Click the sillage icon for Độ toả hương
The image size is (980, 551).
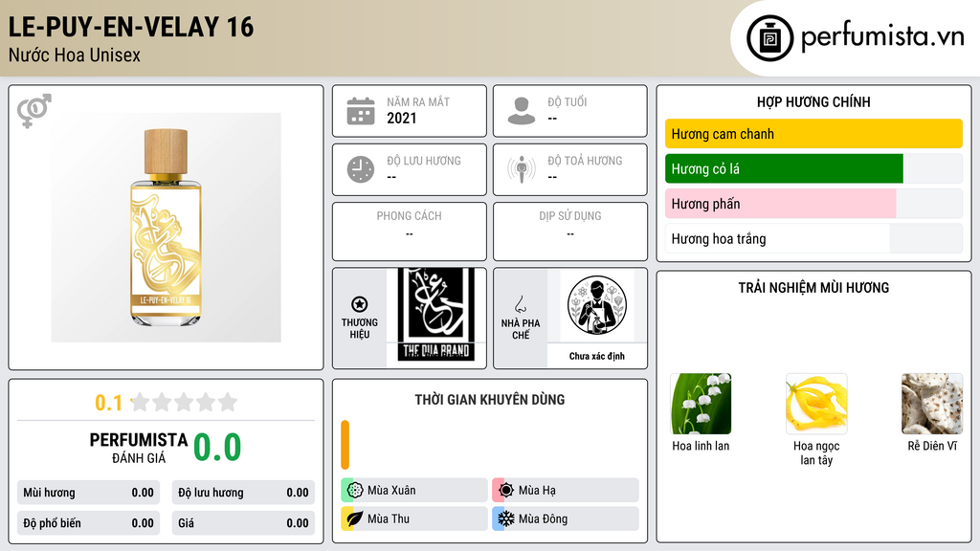click(x=522, y=169)
